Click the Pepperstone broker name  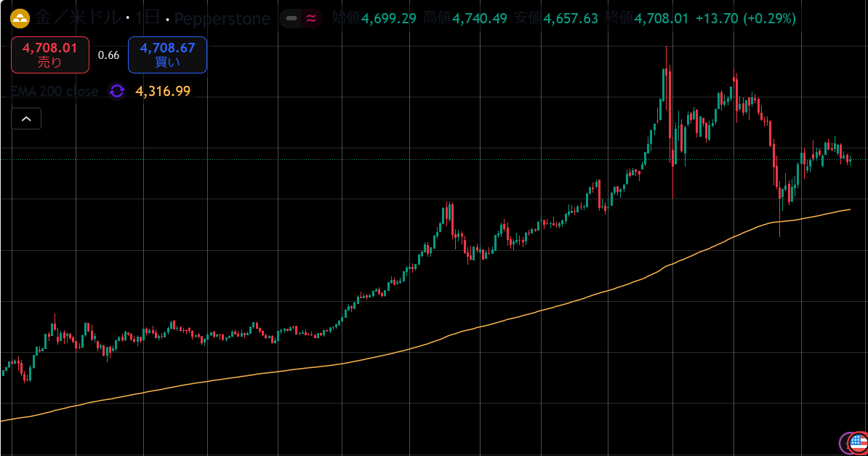[222, 18]
